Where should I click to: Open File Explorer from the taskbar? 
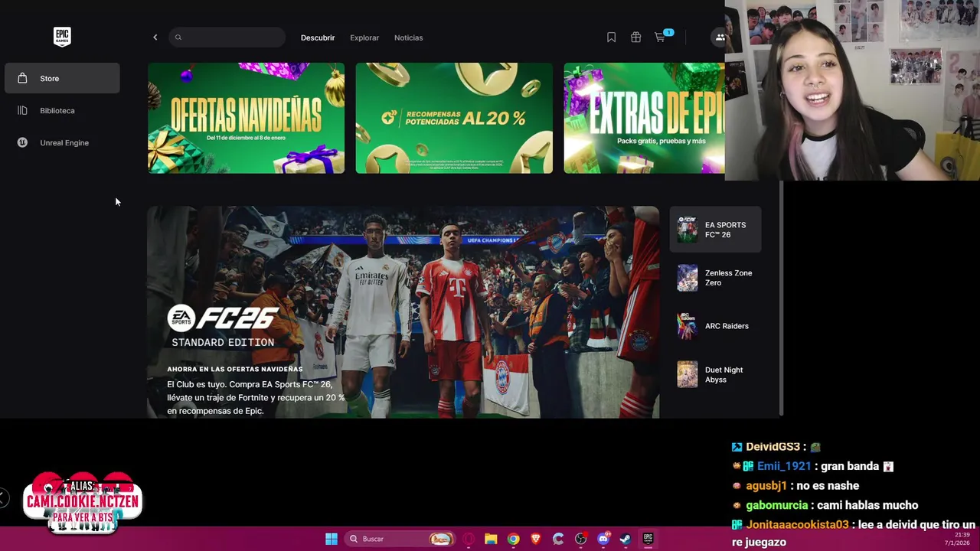pyautogui.click(x=491, y=539)
